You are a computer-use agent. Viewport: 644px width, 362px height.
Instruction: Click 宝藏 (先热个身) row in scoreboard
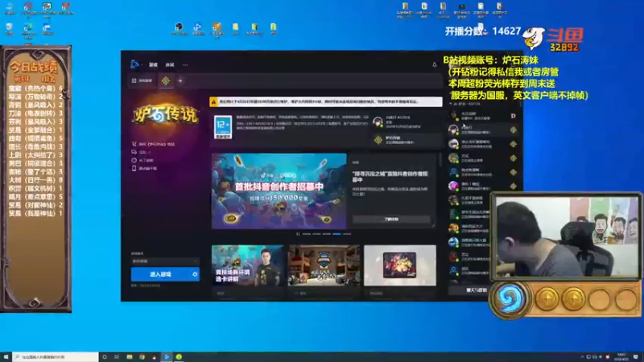35,88
